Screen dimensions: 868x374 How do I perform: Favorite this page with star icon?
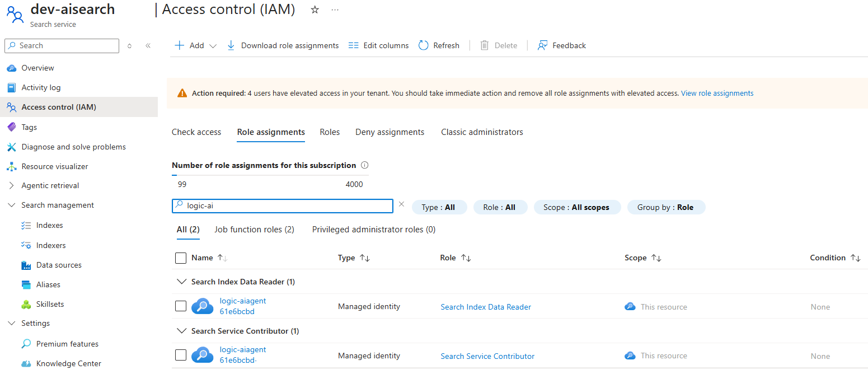(315, 10)
